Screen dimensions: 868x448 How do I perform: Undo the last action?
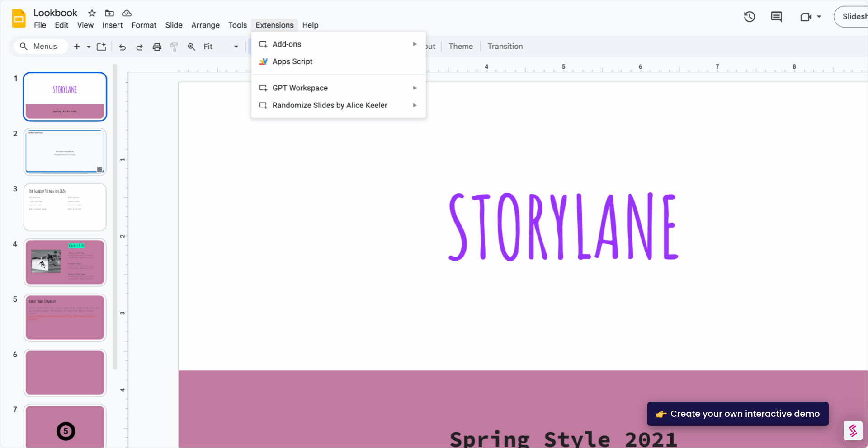tap(122, 47)
